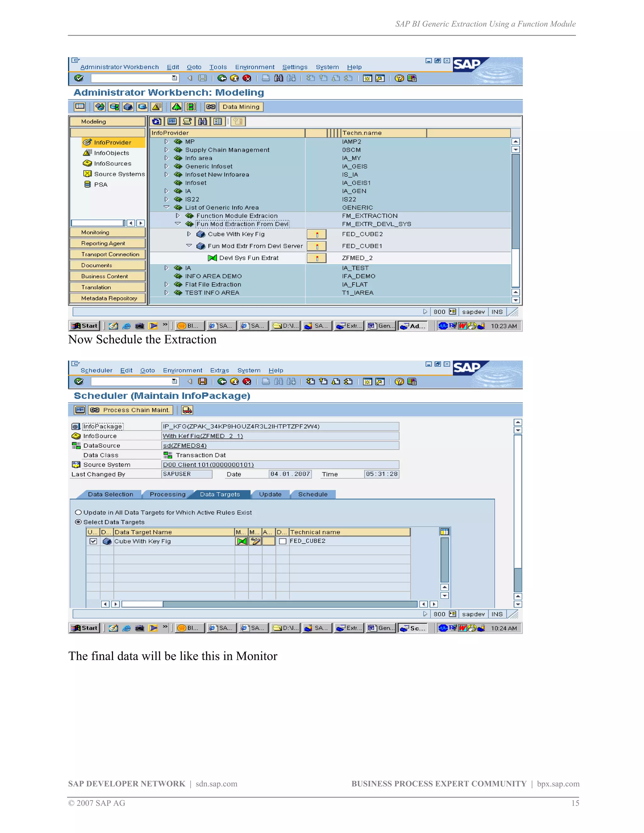The image size is (644, 833).
Task: Click yellow Exit icon in Scheduler toolbar
Action: click(234, 381)
